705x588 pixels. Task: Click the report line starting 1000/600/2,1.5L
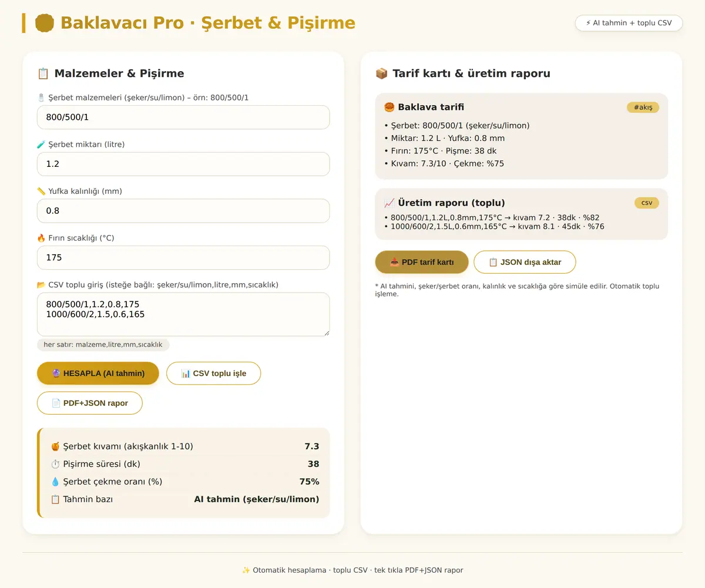point(494,227)
